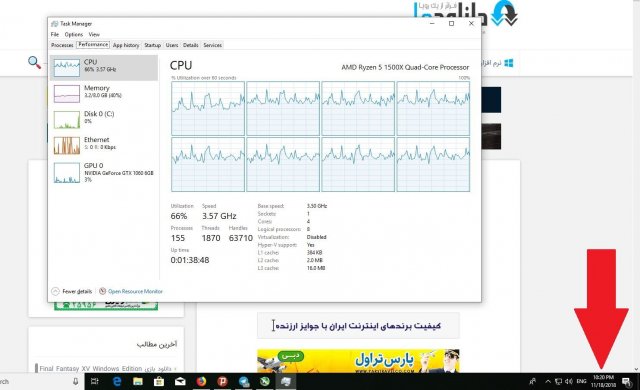Click the آخرین مطالب heading on webpage
This screenshot has width=640, height=390.
[157, 344]
